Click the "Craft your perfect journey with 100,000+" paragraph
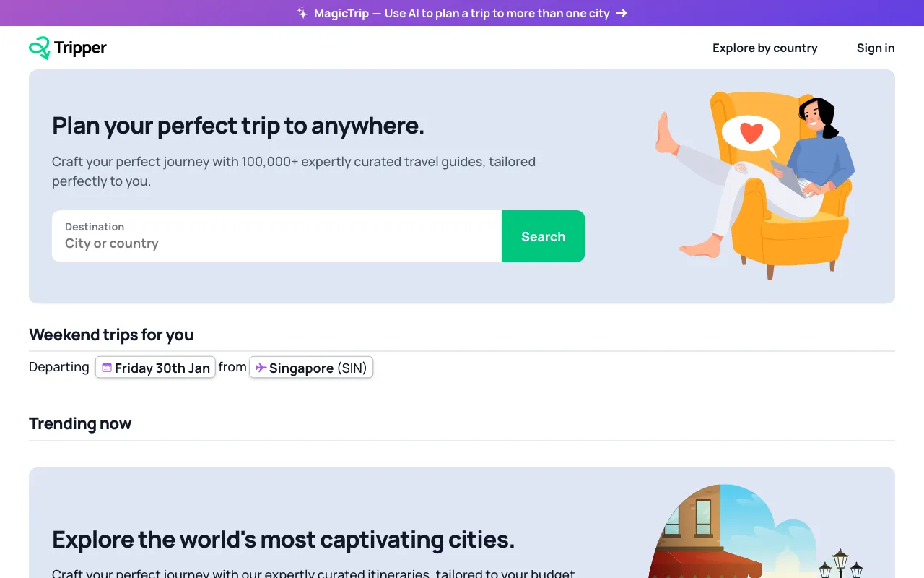The image size is (924, 578). click(x=294, y=171)
